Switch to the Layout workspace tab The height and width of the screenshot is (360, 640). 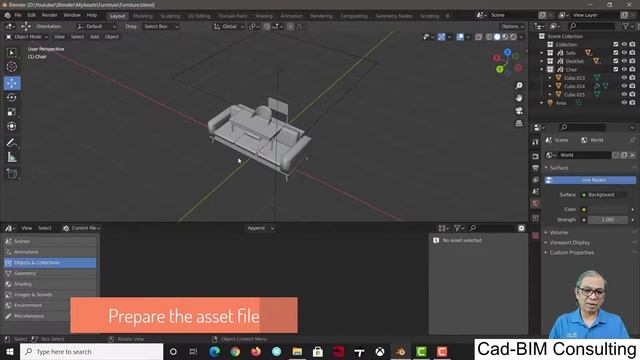click(118, 16)
